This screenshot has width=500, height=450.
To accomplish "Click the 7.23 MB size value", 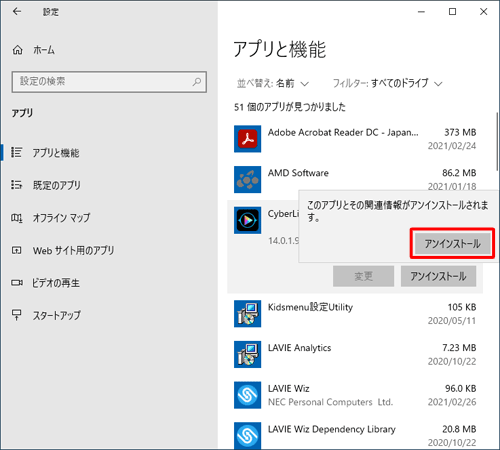I will (459, 348).
